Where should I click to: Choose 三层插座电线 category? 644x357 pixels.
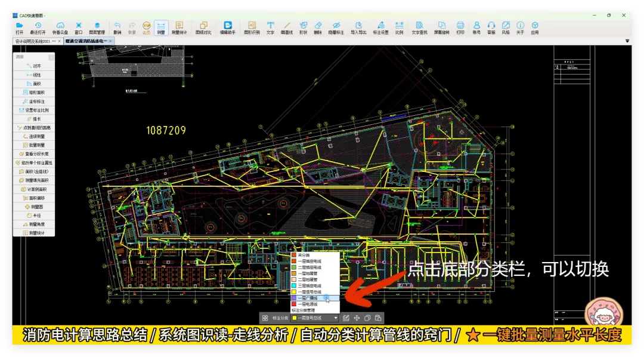pos(315,285)
